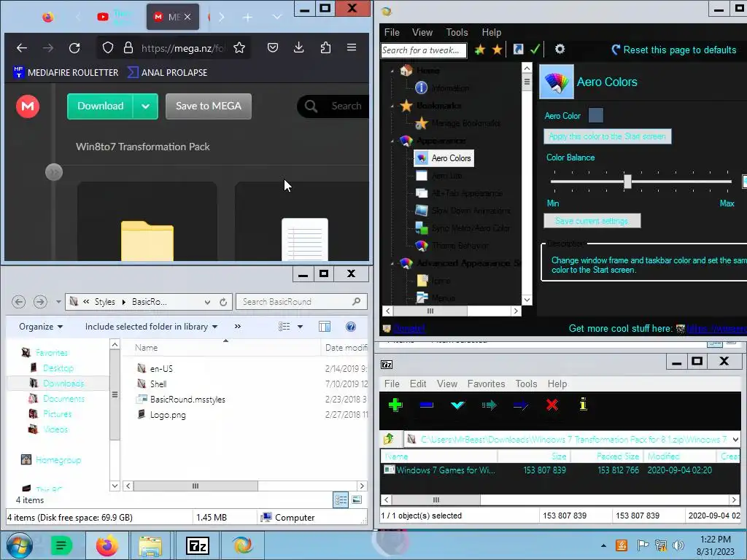Click the green Download button on MEGA
Viewport: 747px width, 560px height.
pyautogui.click(x=100, y=106)
